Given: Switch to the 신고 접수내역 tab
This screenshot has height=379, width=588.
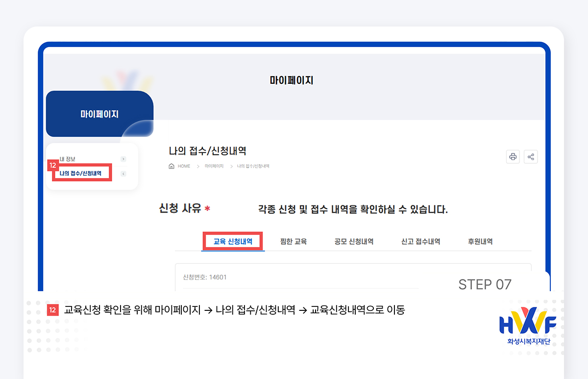Looking at the screenshot, I should 420,241.
